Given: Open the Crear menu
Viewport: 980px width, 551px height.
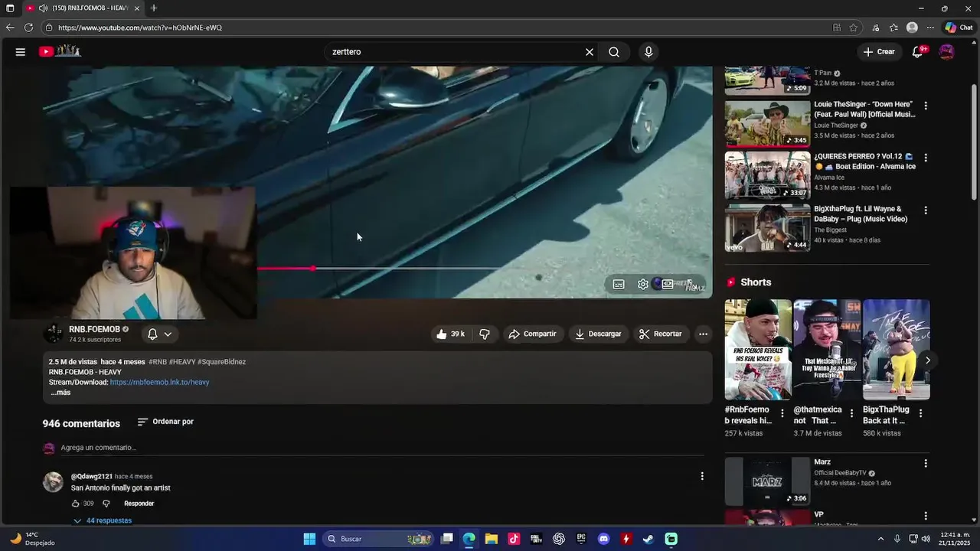Looking at the screenshot, I should (x=878, y=52).
